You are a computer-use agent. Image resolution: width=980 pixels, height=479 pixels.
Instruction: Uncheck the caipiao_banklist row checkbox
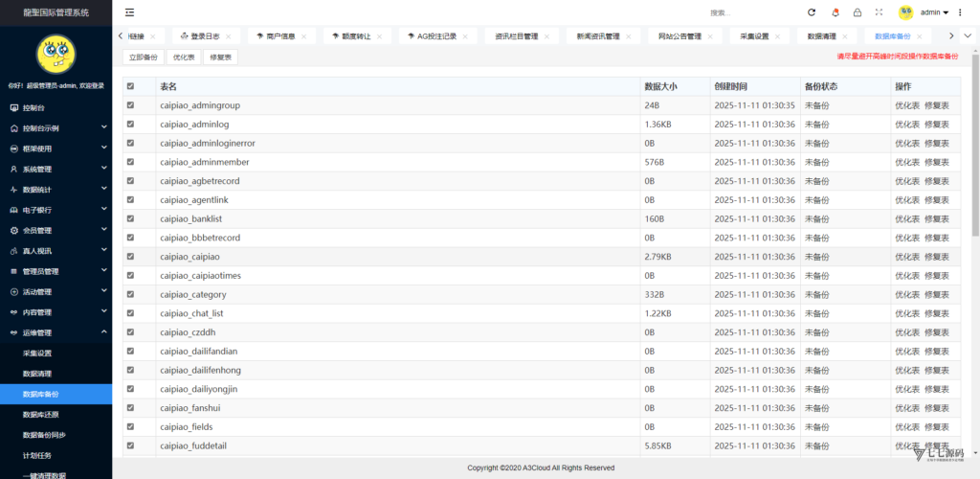(131, 218)
